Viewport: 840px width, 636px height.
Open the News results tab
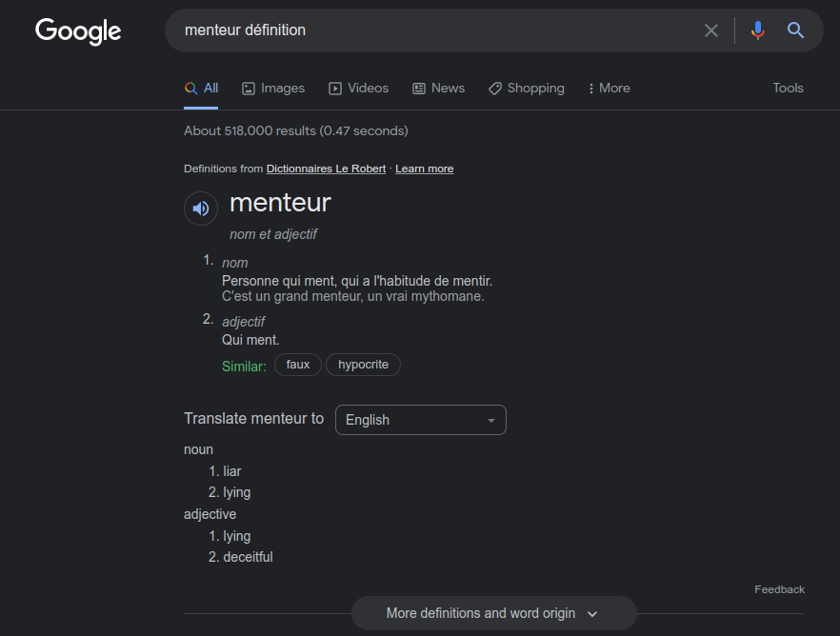tap(438, 89)
